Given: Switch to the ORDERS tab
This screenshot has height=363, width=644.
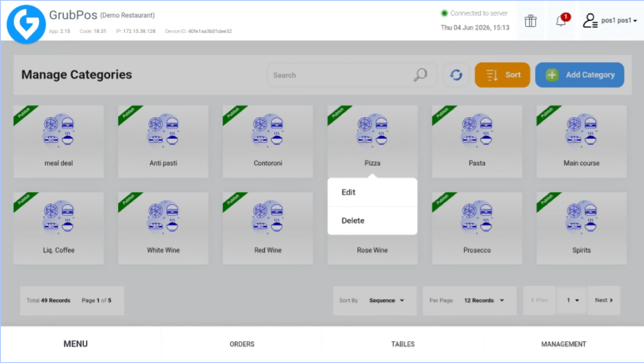Looking at the screenshot, I should tap(242, 344).
